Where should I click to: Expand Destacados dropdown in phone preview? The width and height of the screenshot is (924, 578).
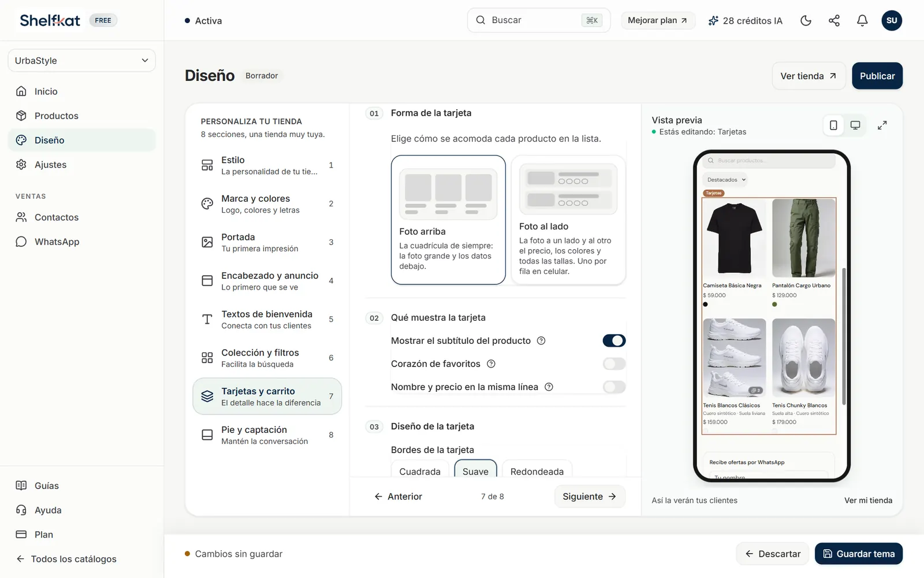coord(726,180)
